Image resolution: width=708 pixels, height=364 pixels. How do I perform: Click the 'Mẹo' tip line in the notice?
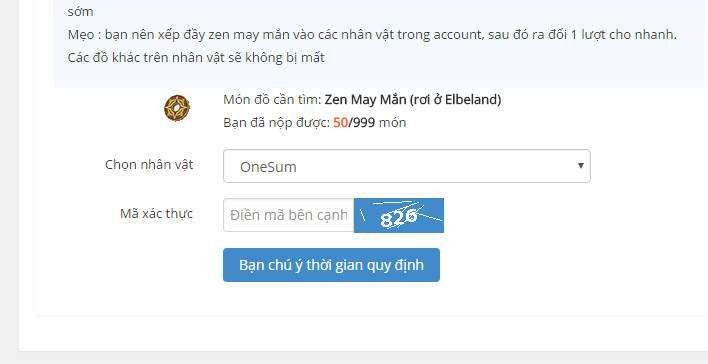[372, 35]
